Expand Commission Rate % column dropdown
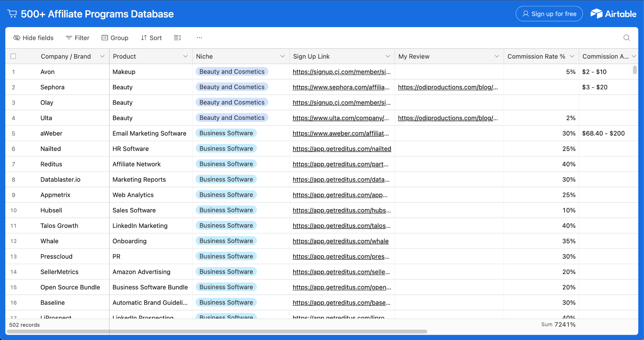The width and height of the screenshot is (644, 340). [x=572, y=56]
